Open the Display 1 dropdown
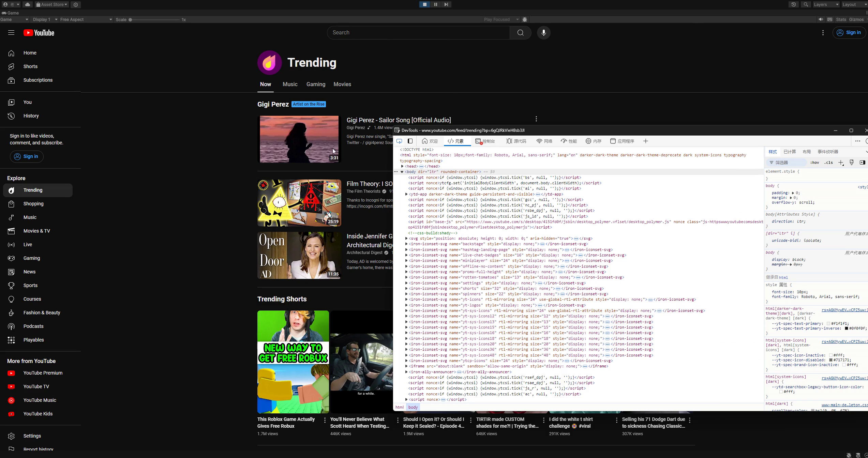Image resolution: width=868 pixels, height=458 pixels. [x=45, y=19]
